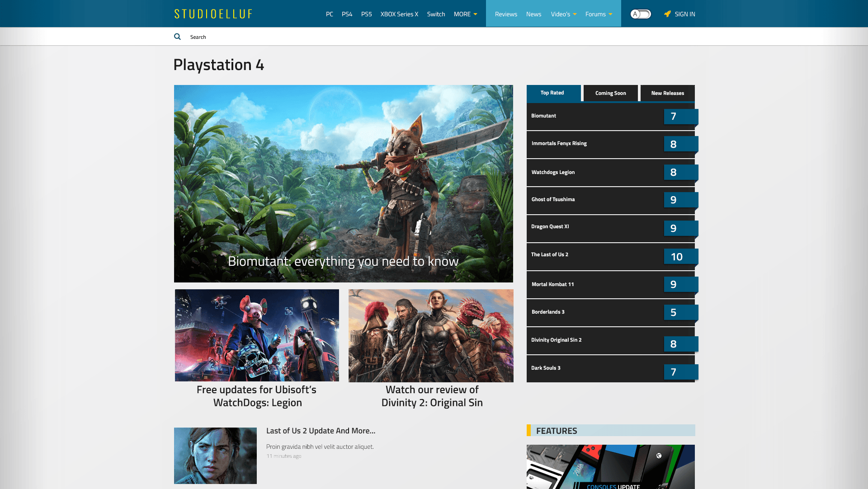Open The Last of Us 2 entry
The height and width of the screenshot is (489, 868).
[x=611, y=256]
